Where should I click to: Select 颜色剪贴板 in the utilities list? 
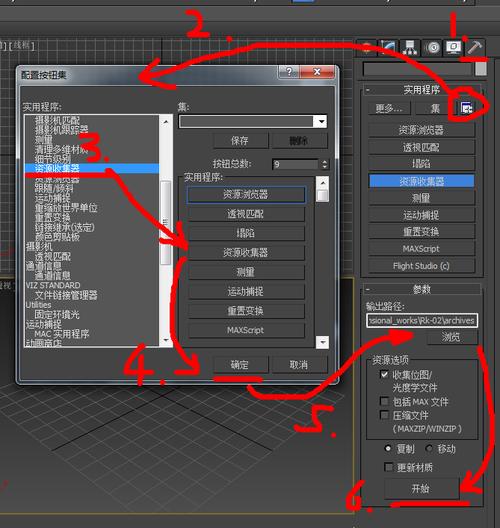click(x=58, y=237)
